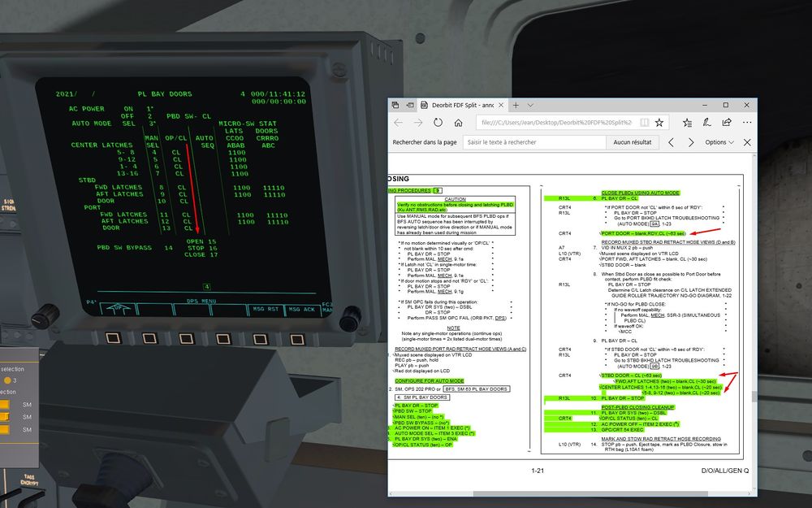The height and width of the screenshot is (508, 812).
Task: Jump to previous find result arrow
Action: point(672,142)
